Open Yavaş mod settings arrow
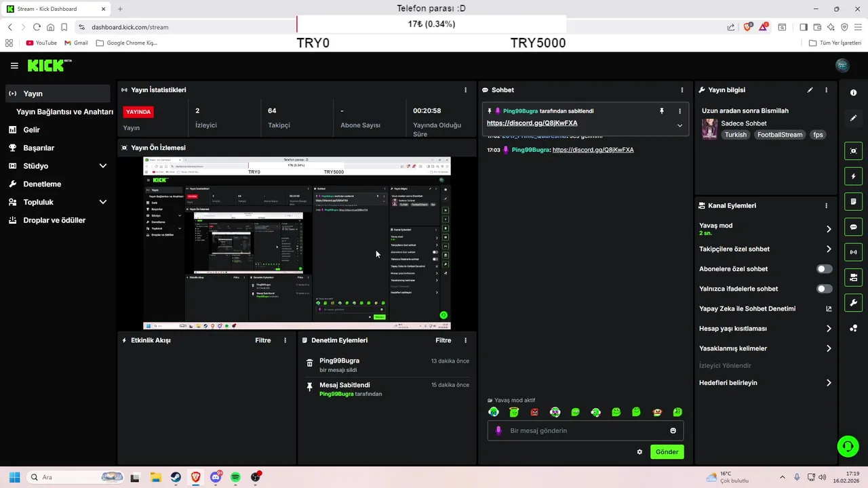868x488 pixels. pyautogui.click(x=829, y=229)
